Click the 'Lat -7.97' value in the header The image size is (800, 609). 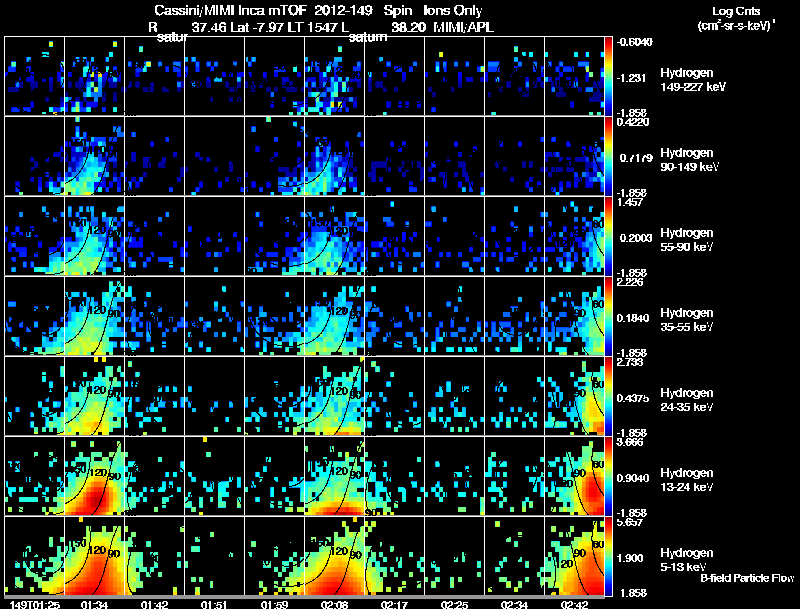pyautogui.click(x=258, y=27)
